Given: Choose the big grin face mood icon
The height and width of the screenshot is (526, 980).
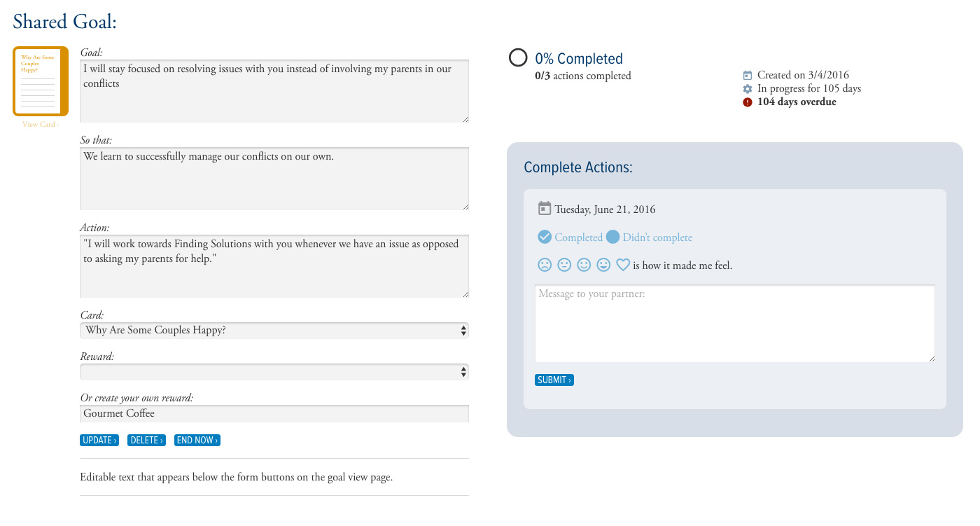Looking at the screenshot, I should 603,265.
